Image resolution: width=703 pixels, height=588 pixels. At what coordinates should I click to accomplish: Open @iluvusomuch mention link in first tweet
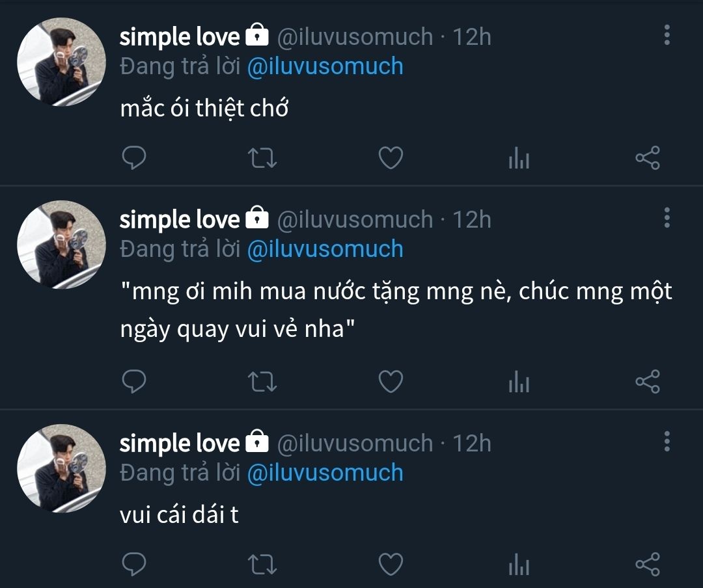(325, 66)
